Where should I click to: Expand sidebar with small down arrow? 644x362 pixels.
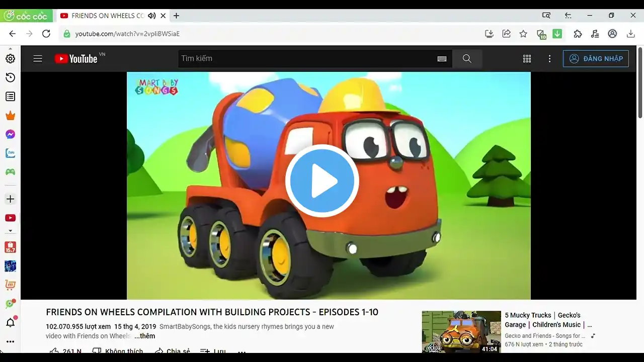pyautogui.click(x=10, y=231)
